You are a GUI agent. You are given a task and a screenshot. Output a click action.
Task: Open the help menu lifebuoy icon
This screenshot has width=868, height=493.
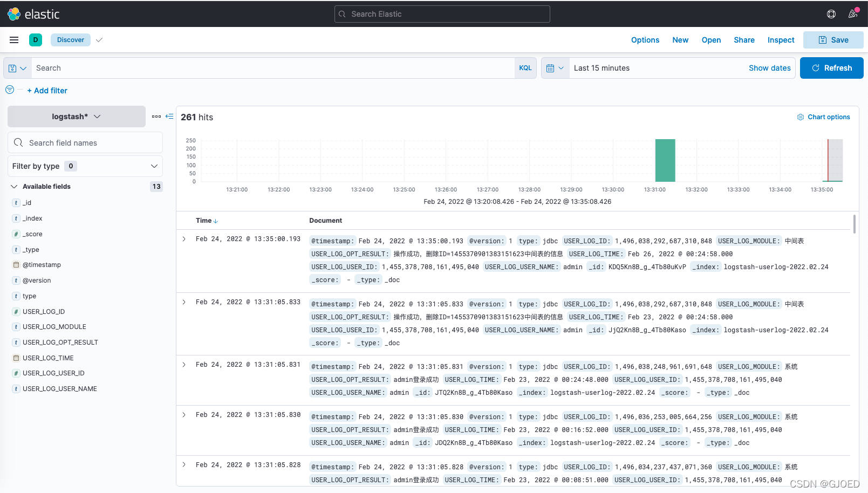831,14
